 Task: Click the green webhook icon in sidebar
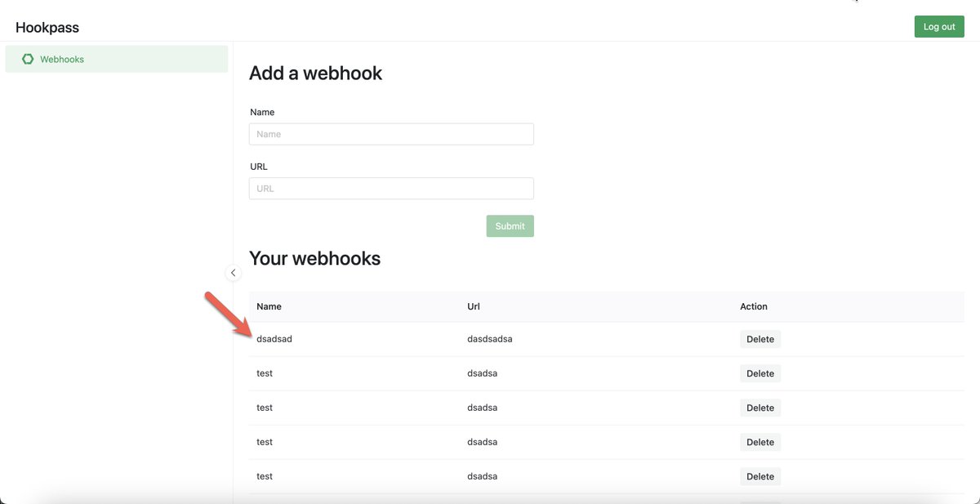(x=28, y=59)
